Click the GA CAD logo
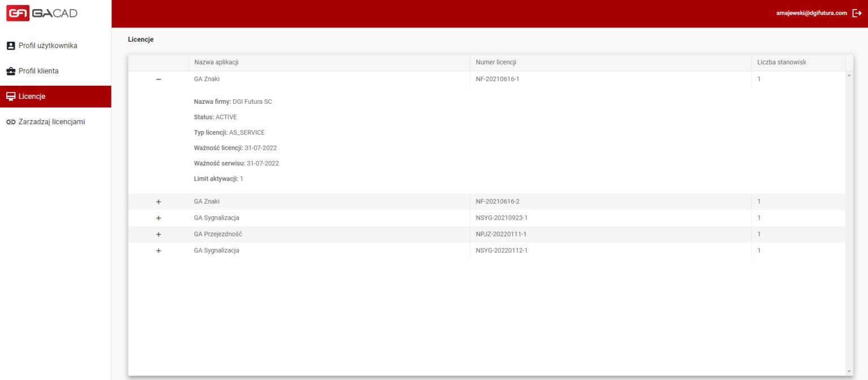 pyautogui.click(x=42, y=14)
